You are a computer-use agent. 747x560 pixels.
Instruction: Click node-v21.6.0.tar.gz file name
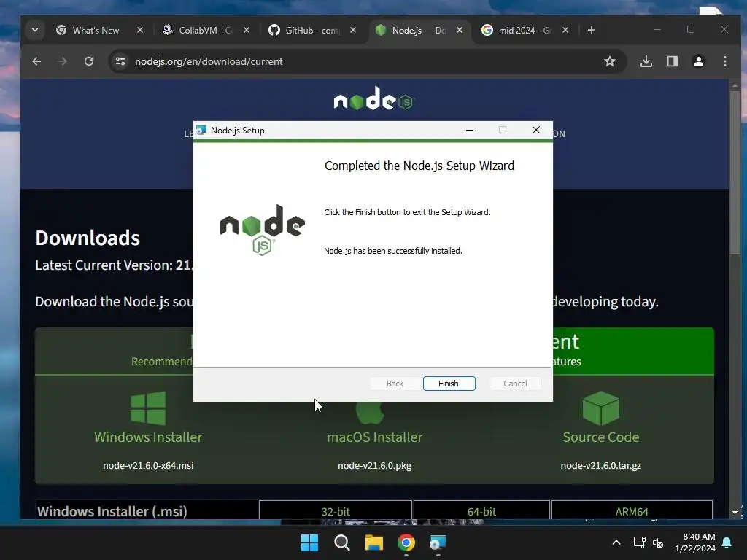[601, 466]
